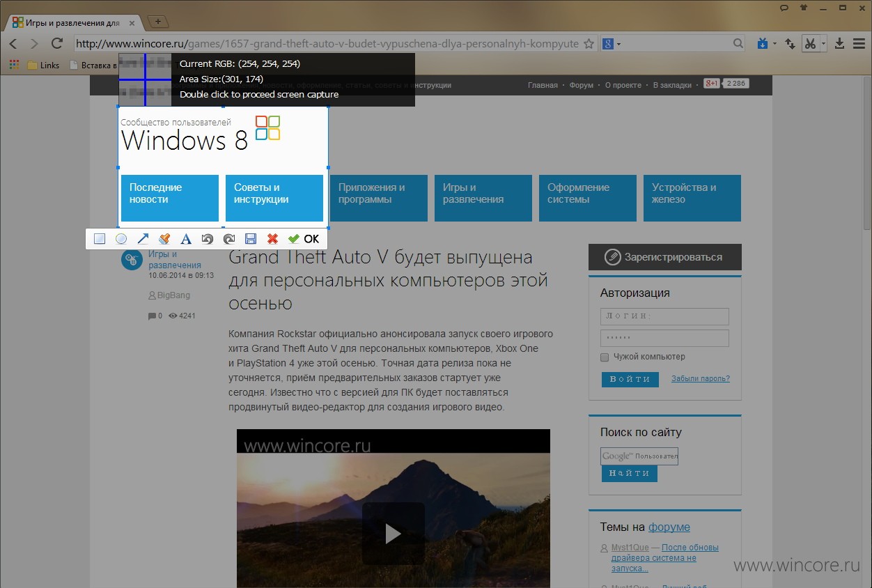Bookmark this page with the star

[x=589, y=44]
